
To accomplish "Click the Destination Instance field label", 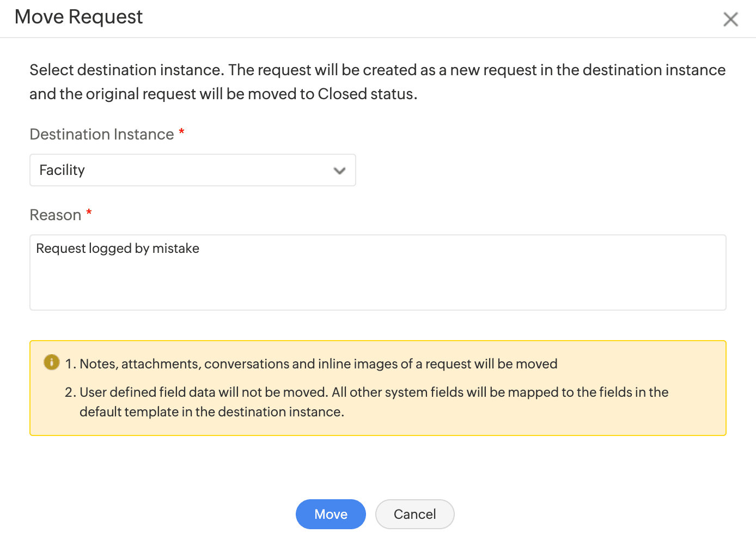I will pyautogui.click(x=102, y=134).
